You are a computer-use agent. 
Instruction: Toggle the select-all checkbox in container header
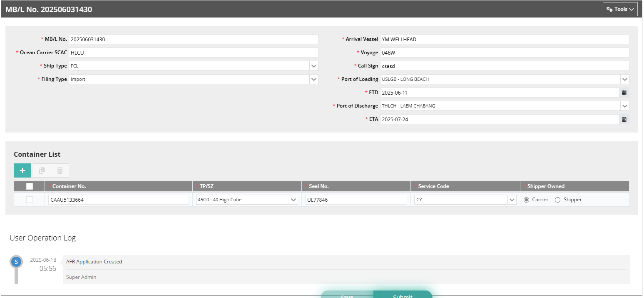tap(30, 186)
